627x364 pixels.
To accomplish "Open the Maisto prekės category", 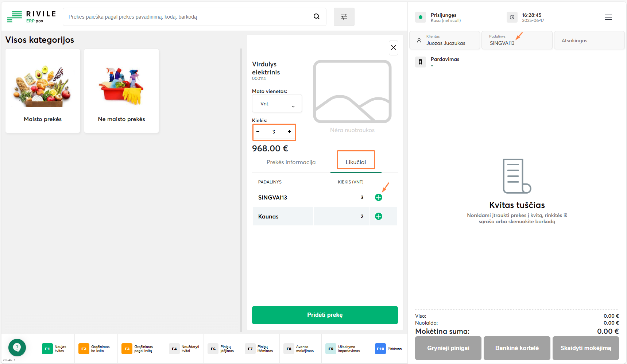I will 43,91.
